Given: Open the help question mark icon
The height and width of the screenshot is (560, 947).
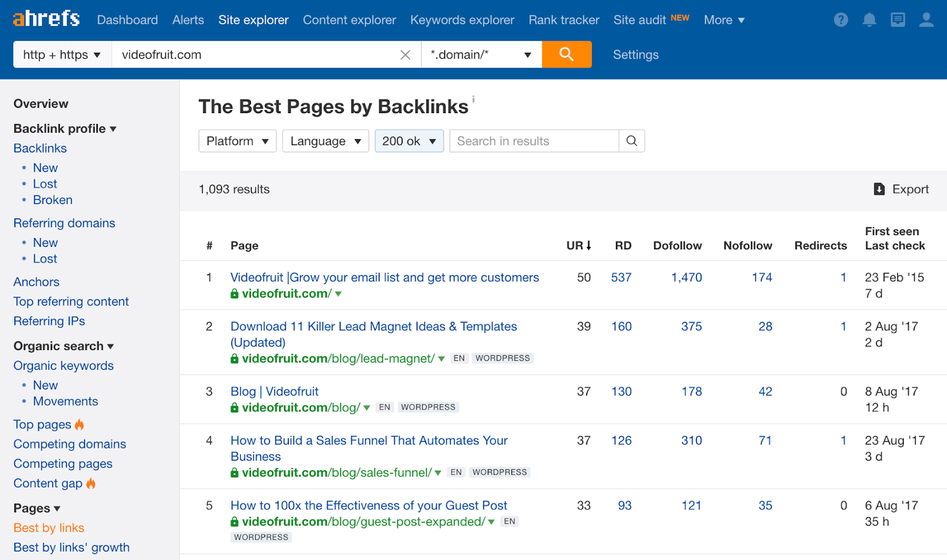Looking at the screenshot, I should (840, 20).
